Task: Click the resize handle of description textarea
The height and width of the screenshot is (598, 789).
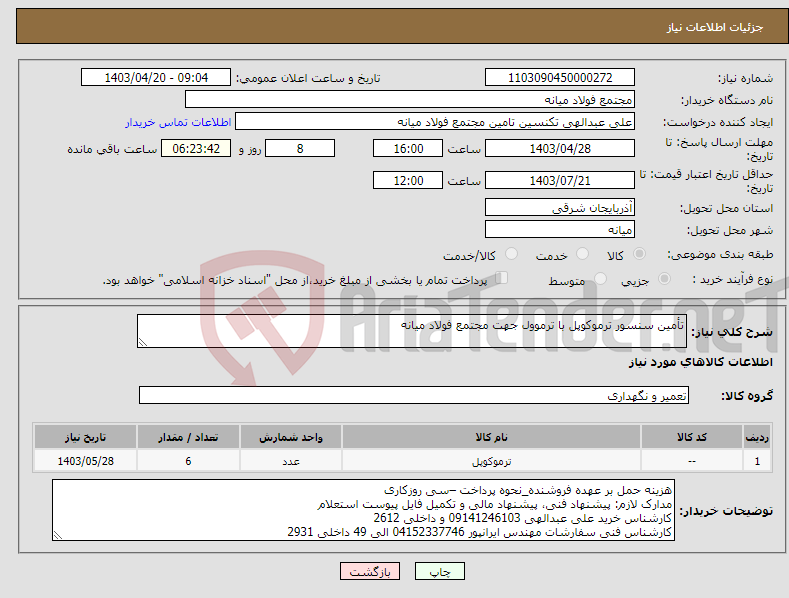Action: (x=143, y=342)
